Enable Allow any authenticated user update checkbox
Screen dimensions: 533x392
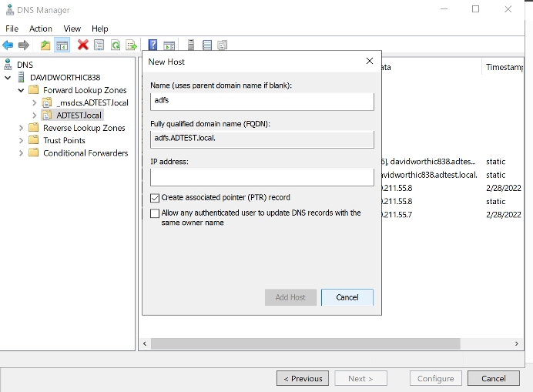pos(155,213)
